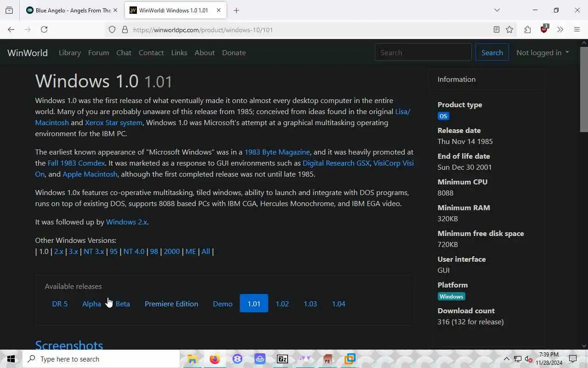
Task: Follow the Lisa/Macintosh link
Action: 403,111
